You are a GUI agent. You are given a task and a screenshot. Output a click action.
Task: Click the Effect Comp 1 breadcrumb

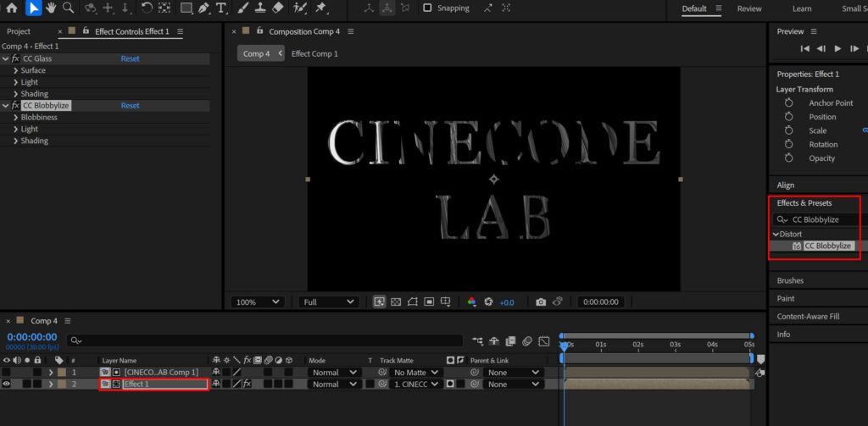pyautogui.click(x=314, y=53)
